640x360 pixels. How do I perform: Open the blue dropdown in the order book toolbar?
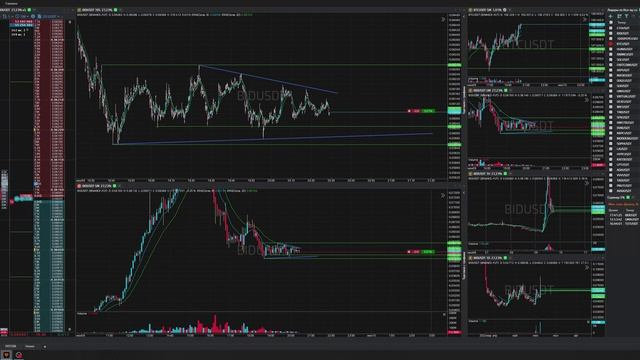(x=51, y=16)
